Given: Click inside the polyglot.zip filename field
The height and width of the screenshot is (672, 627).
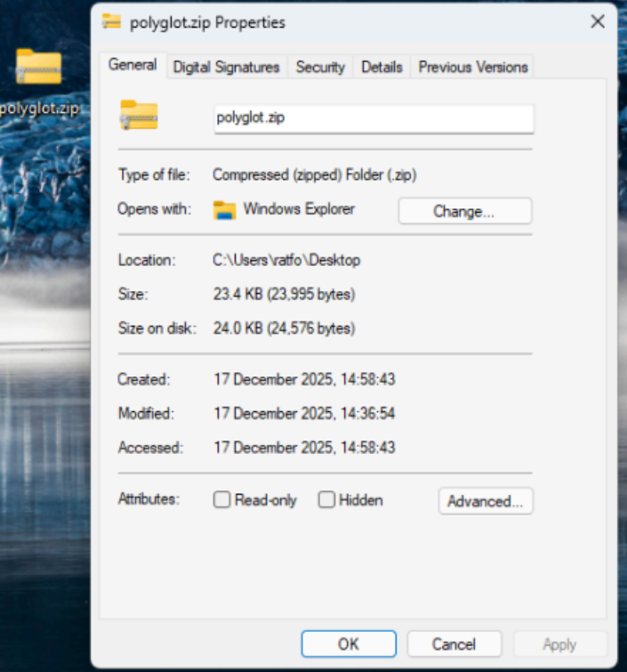Looking at the screenshot, I should pos(374,118).
